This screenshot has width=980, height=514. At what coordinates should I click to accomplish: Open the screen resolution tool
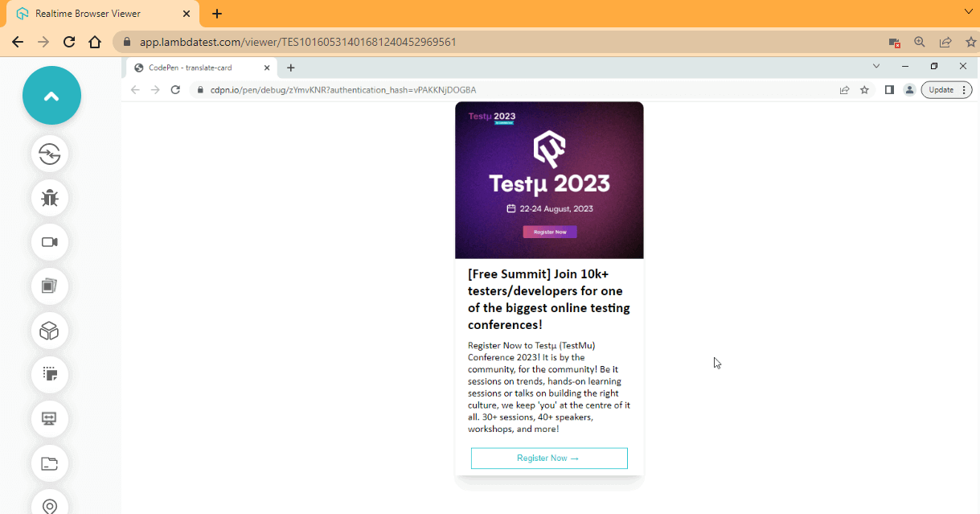pos(50,418)
